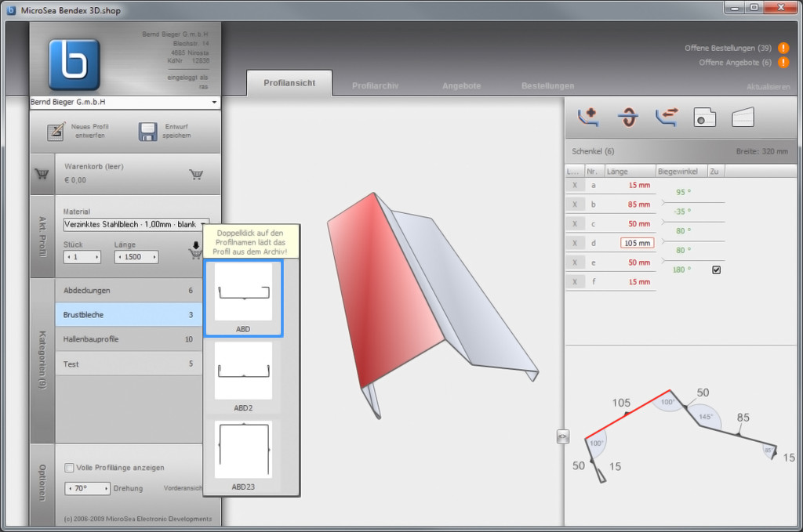Screen dimensions: 803x532
Task: Click the Aktualisieren link
Action: click(768, 86)
